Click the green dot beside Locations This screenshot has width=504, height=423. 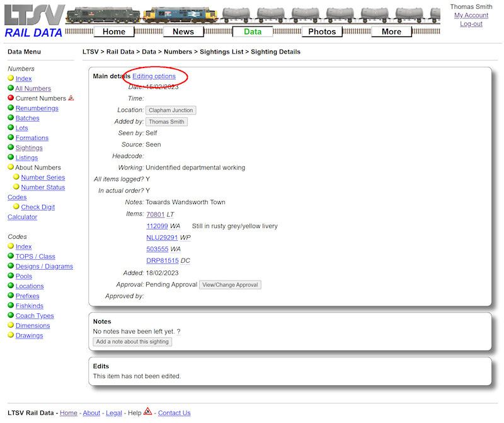[x=11, y=286]
